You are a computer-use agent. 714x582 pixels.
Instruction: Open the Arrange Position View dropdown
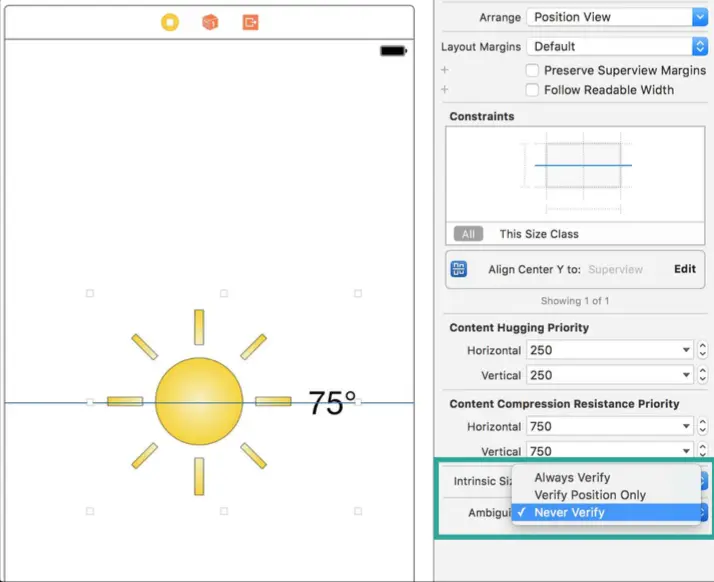click(x=617, y=17)
